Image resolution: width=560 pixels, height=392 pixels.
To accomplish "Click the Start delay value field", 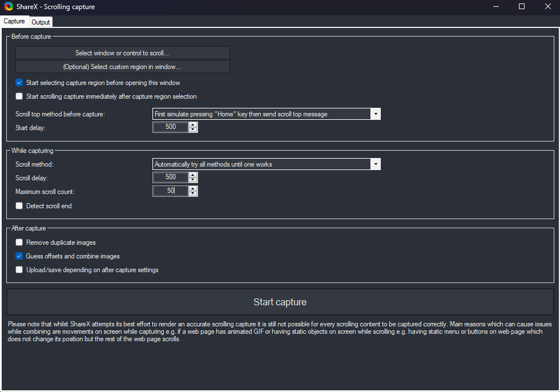I will [x=170, y=127].
